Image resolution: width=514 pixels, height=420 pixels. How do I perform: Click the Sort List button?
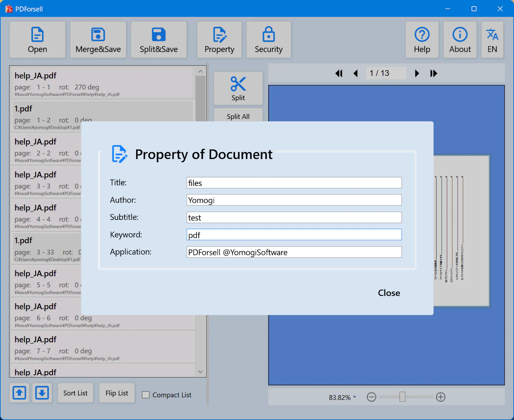coord(75,393)
